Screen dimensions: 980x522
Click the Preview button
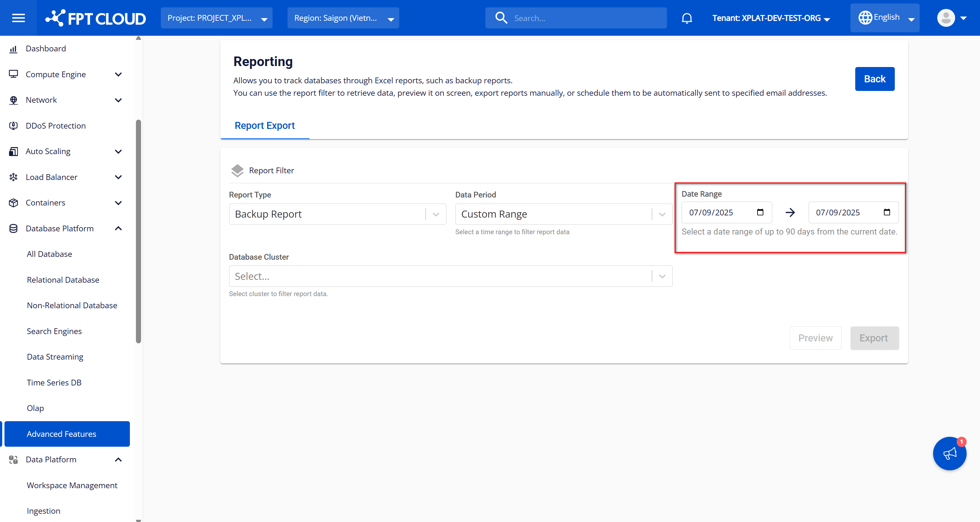tap(815, 338)
